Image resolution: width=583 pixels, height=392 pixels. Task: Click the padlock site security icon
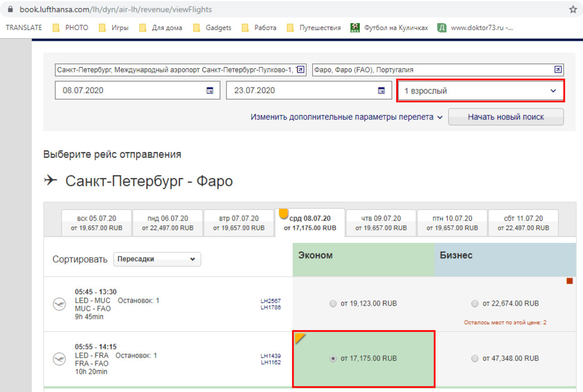point(11,9)
